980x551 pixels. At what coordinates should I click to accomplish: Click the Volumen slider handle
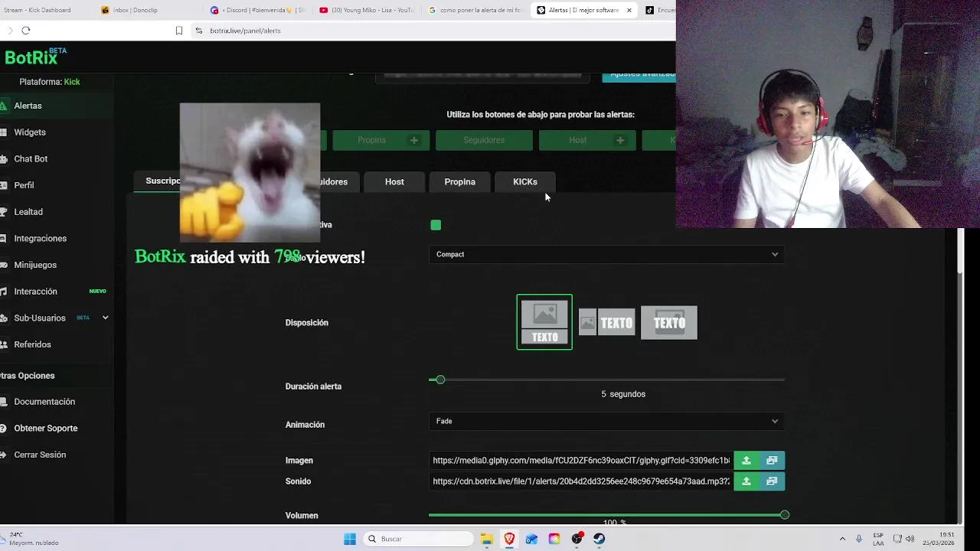pyautogui.click(x=784, y=515)
